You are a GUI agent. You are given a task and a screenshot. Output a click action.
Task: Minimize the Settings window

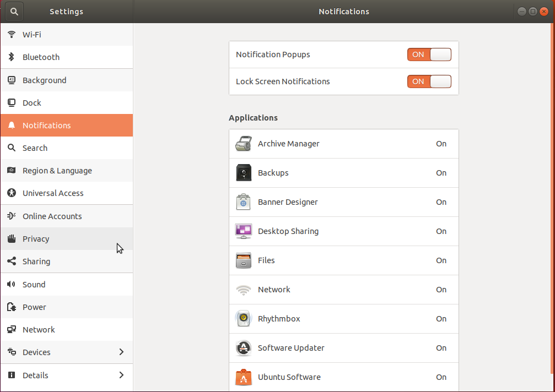coord(522,12)
